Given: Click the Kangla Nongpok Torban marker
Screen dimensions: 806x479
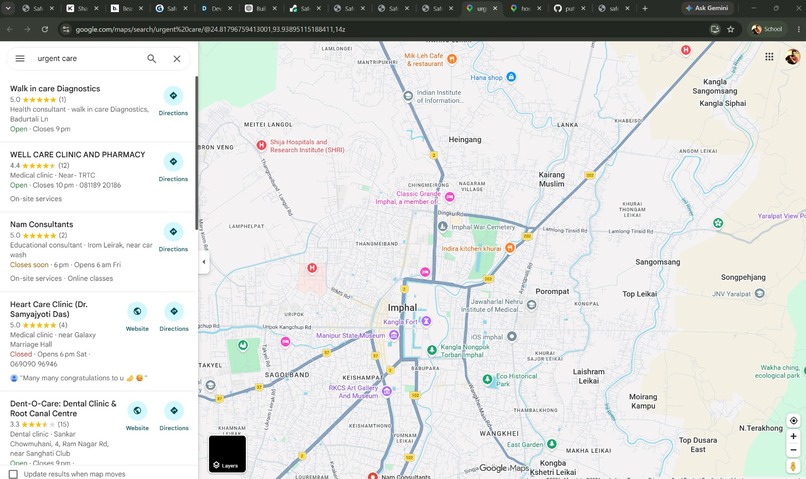Looking at the screenshot, I should [x=432, y=350].
